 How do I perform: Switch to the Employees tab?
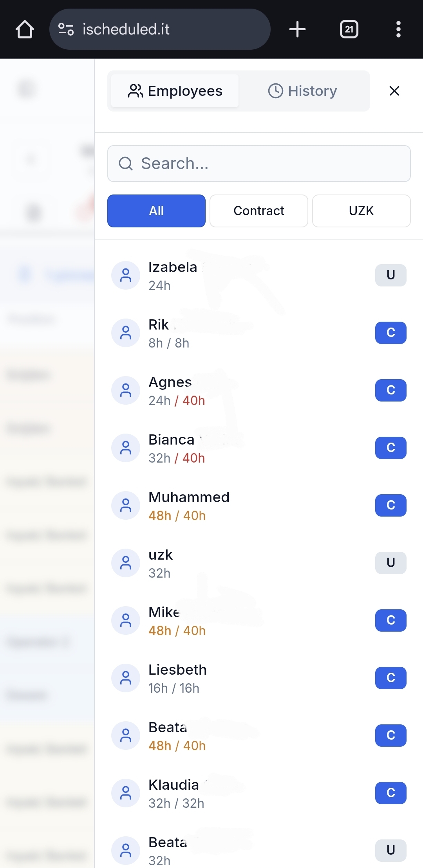175,91
